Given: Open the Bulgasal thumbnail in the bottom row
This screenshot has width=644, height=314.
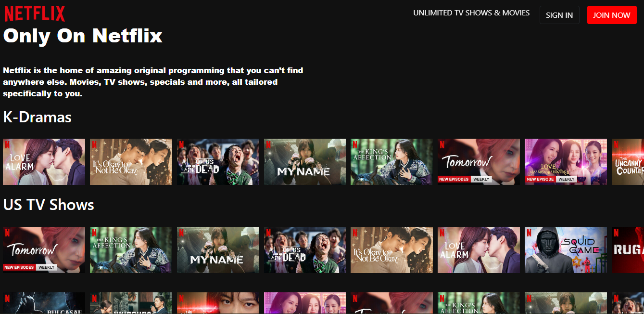Looking at the screenshot, I should pyautogui.click(x=44, y=303).
